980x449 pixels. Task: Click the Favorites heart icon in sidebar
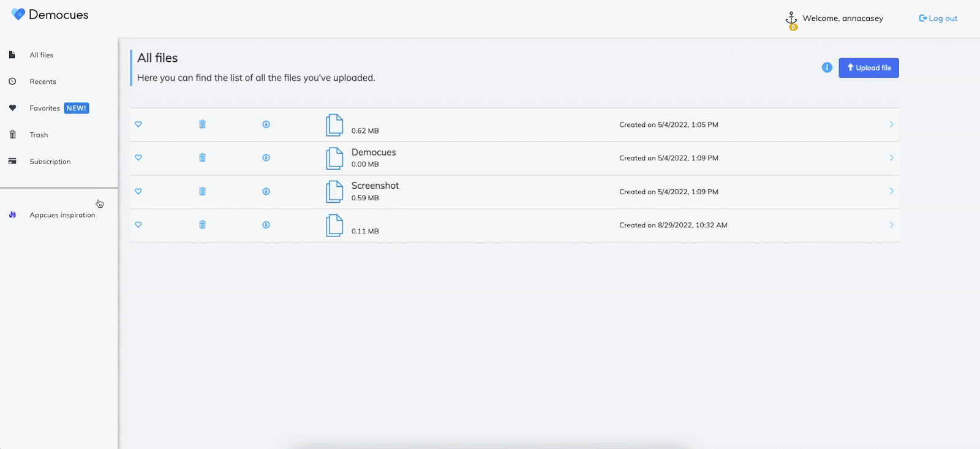click(12, 108)
